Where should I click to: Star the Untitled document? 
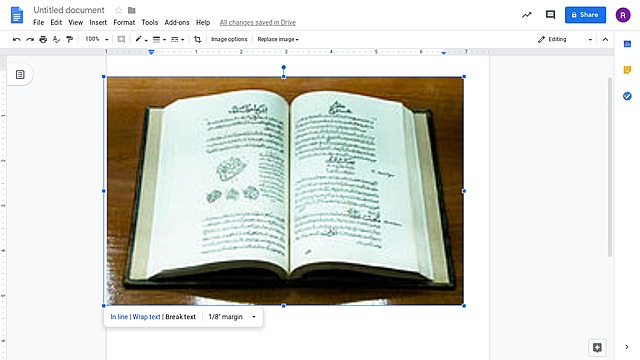coord(118,10)
